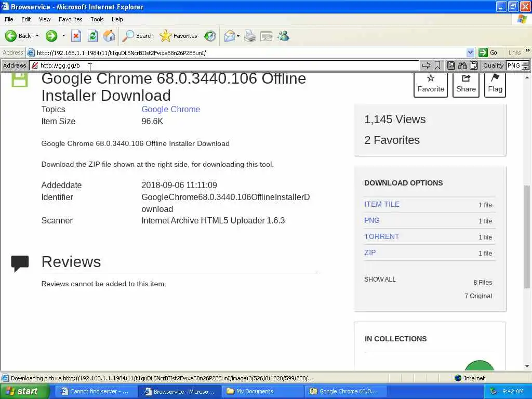Download the TORRENT file option
Image resolution: width=532 pixels, height=399 pixels.
point(381,236)
